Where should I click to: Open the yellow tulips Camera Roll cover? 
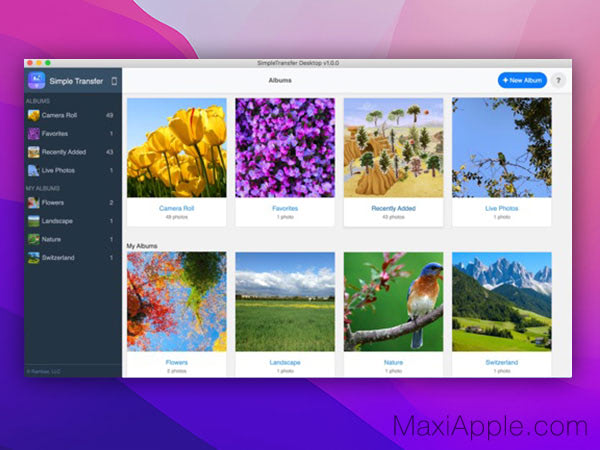[x=177, y=148]
